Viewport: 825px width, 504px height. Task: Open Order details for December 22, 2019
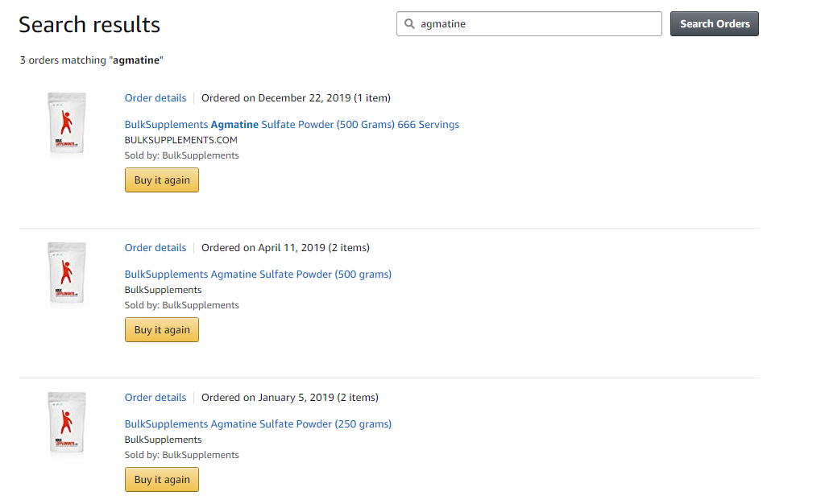click(155, 97)
